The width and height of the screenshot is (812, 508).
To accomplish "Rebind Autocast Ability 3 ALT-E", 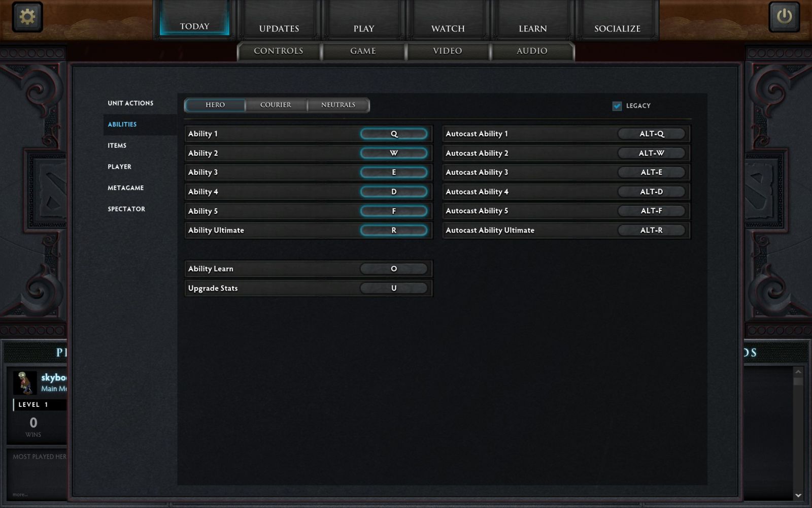I will tap(652, 173).
